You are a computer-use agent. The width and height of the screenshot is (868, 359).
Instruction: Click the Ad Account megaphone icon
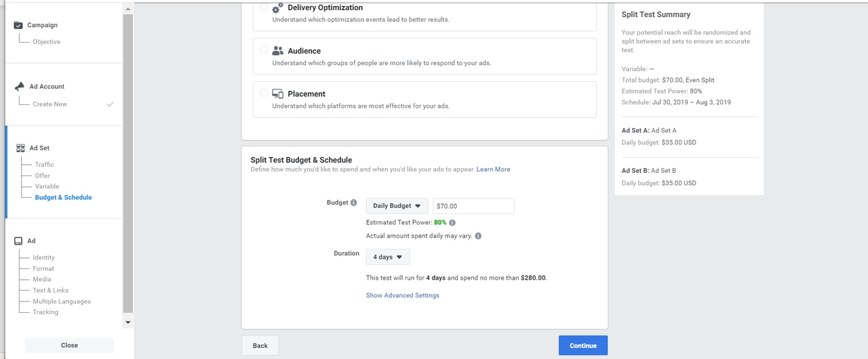(x=19, y=87)
